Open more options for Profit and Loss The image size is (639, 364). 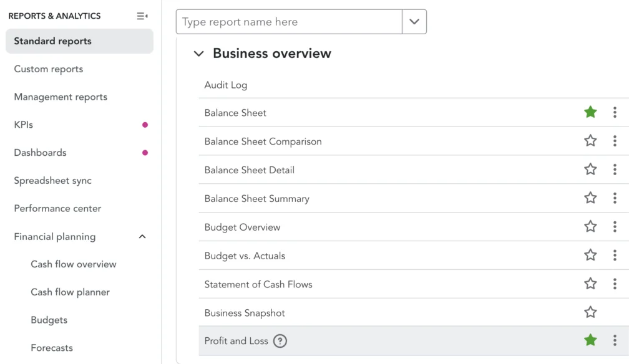point(615,340)
